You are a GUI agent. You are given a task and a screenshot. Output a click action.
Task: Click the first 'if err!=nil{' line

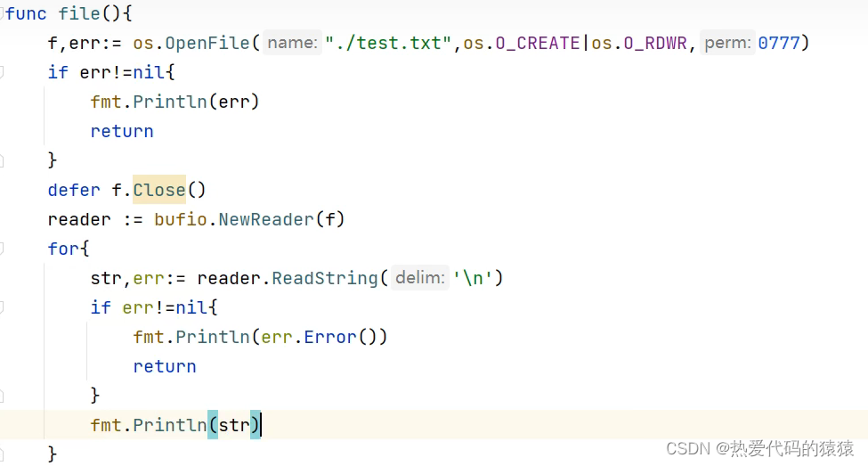point(111,72)
